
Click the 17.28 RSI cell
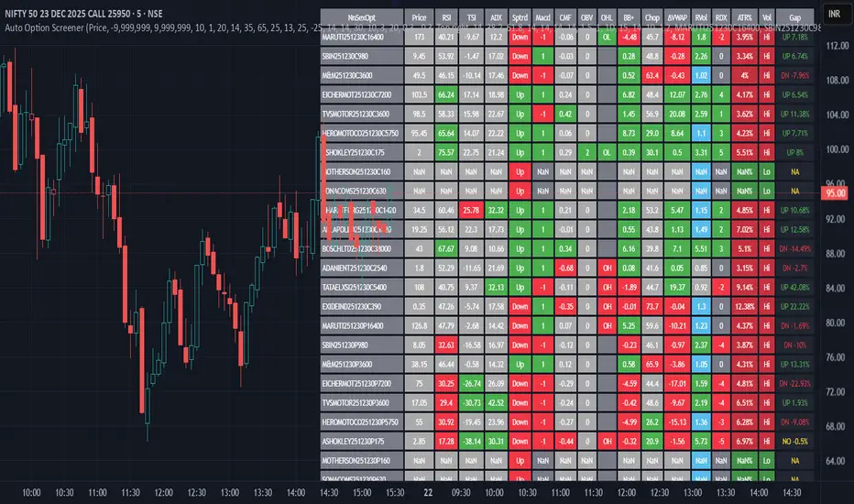click(446, 442)
